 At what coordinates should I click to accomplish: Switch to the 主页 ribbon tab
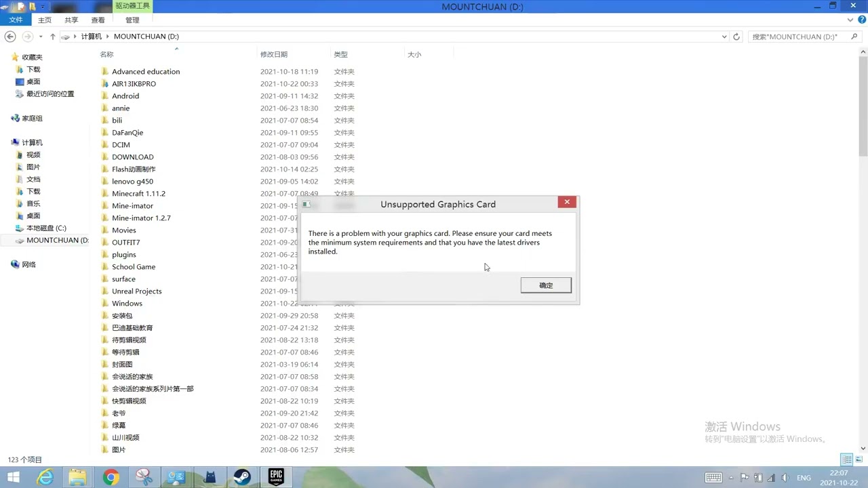tap(45, 20)
